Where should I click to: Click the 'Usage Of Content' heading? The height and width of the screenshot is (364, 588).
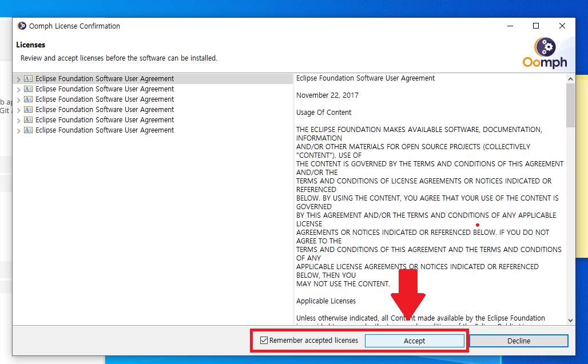(324, 113)
